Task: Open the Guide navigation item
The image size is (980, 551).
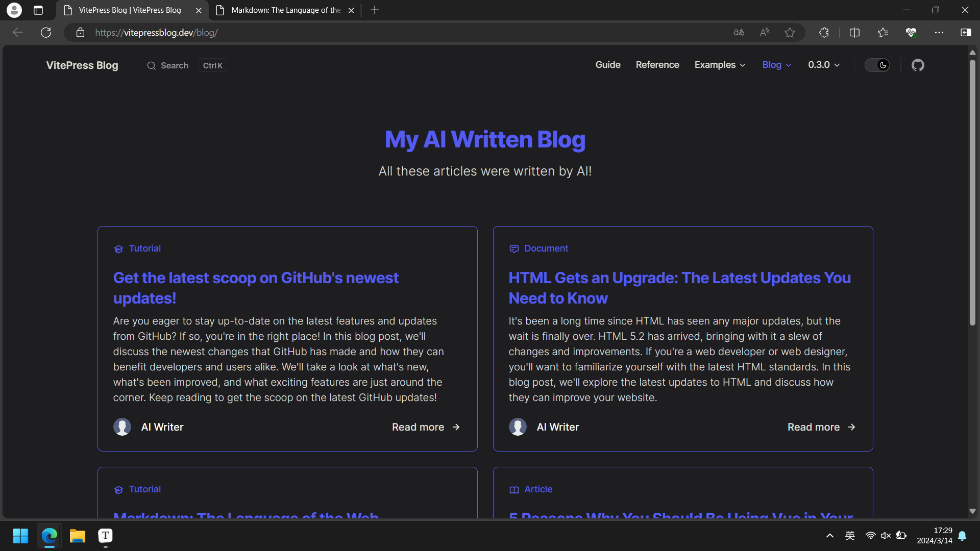Action: (x=607, y=65)
